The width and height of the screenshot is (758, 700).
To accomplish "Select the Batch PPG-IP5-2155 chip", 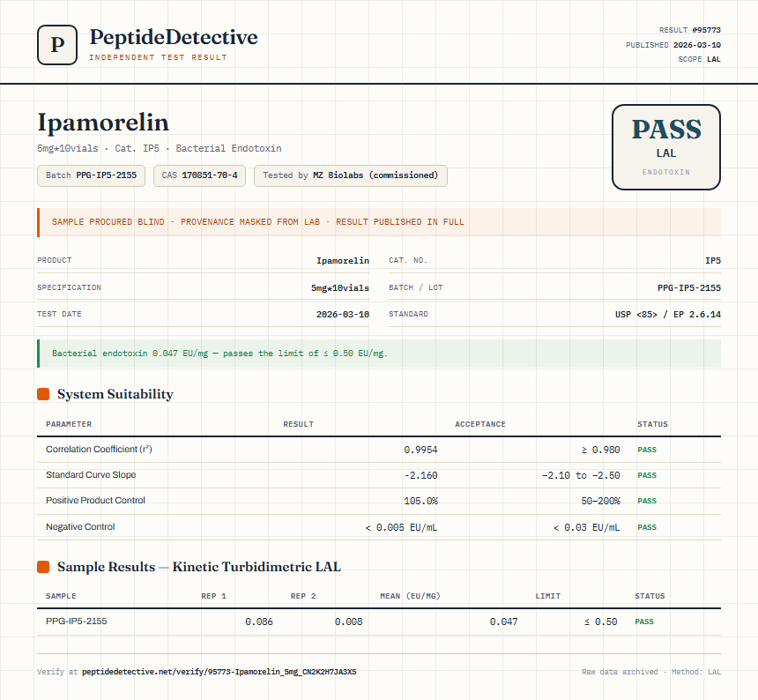I will click(92, 175).
